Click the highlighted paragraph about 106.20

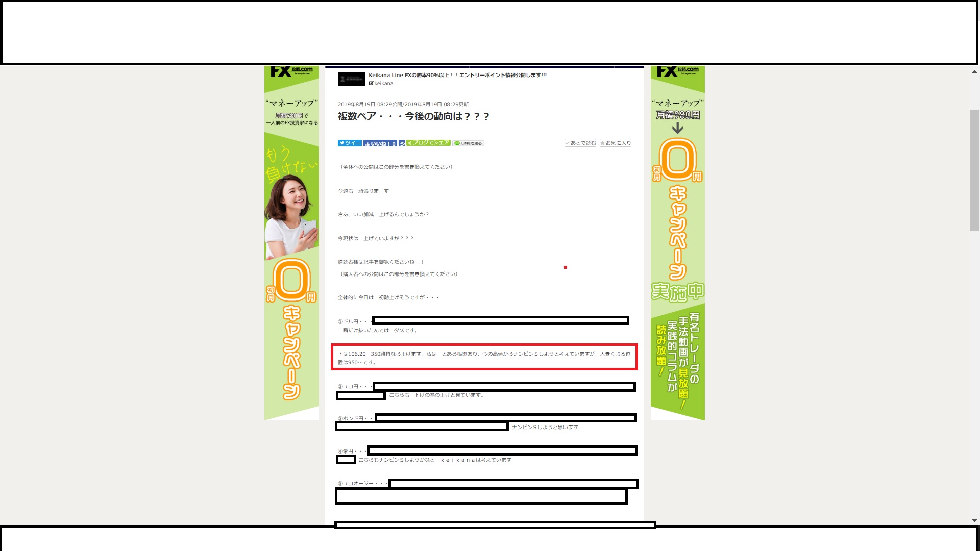click(x=484, y=358)
